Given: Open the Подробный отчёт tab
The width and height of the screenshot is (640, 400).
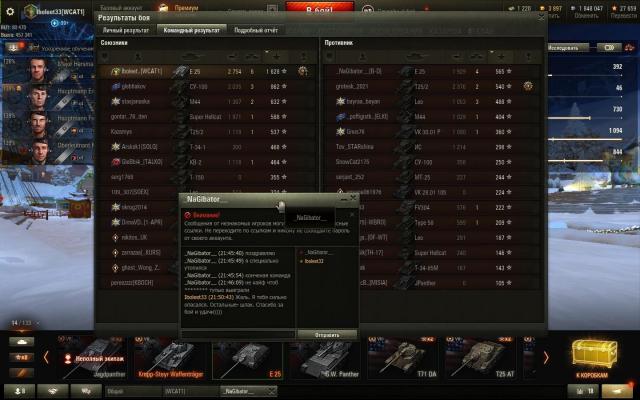Looking at the screenshot, I should [x=257, y=31].
